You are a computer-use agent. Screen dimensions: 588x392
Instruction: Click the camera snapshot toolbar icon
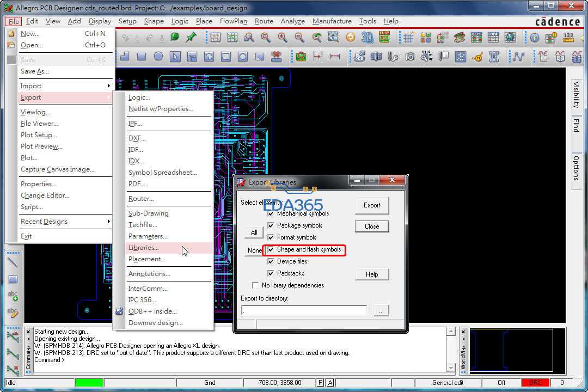tap(410, 57)
